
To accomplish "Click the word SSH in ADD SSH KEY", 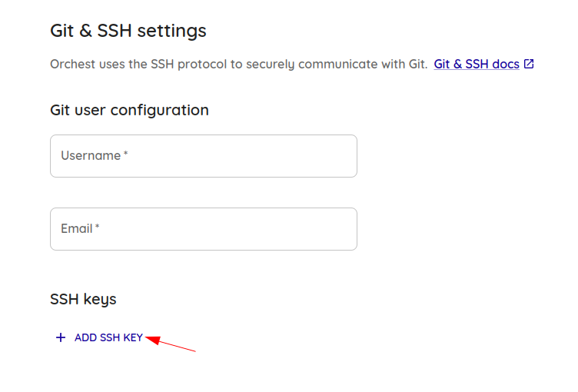I will (110, 337).
